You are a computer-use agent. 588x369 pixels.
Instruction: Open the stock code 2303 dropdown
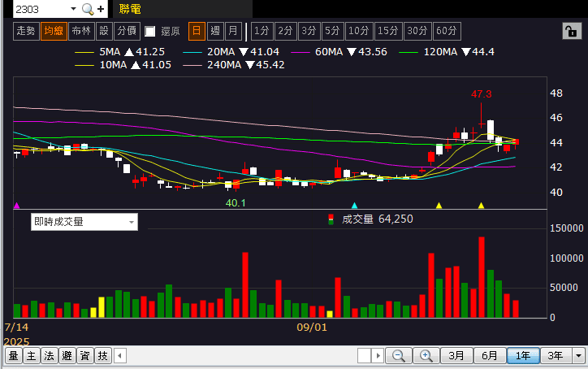72,9
